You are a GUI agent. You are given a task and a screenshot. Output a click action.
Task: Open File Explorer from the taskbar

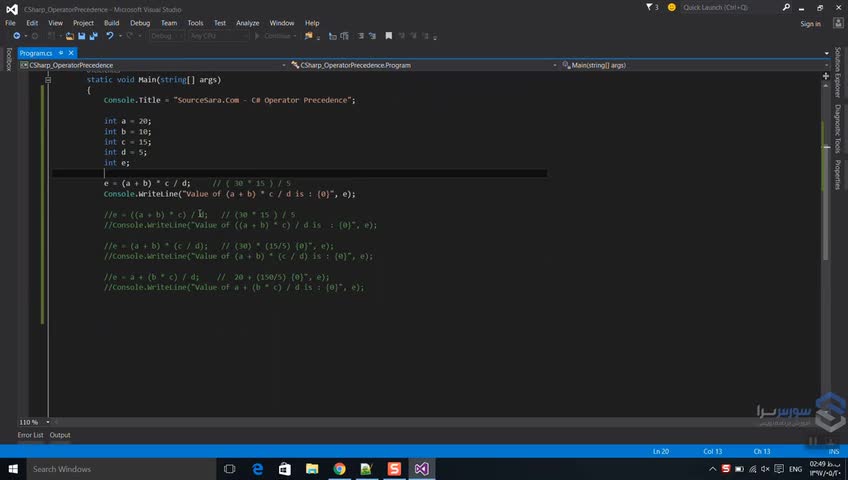[312, 469]
